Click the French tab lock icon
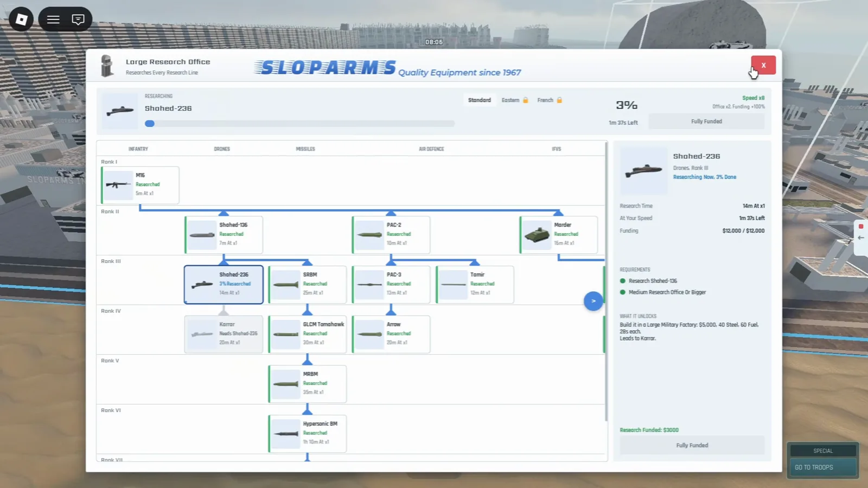The height and width of the screenshot is (488, 868). (559, 100)
